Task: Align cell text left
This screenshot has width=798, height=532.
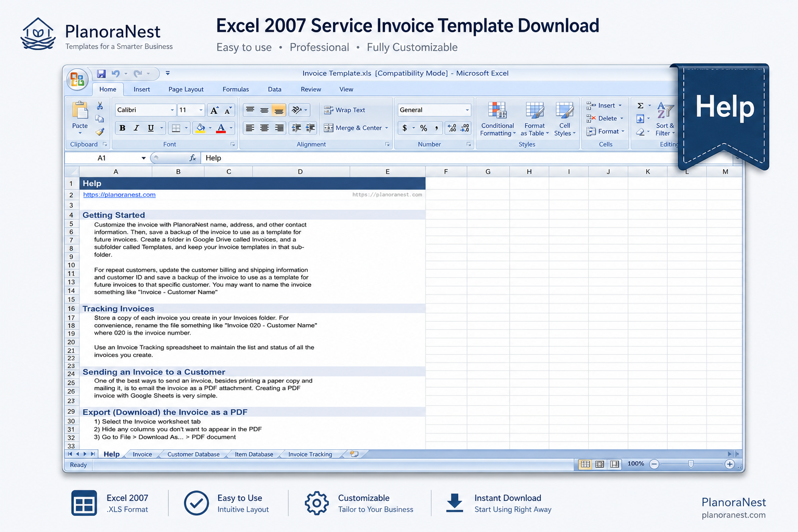Action: coord(250,128)
